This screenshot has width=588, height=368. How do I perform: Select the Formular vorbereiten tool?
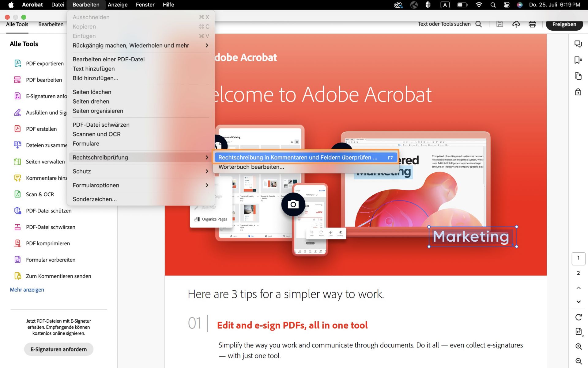tap(51, 260)
